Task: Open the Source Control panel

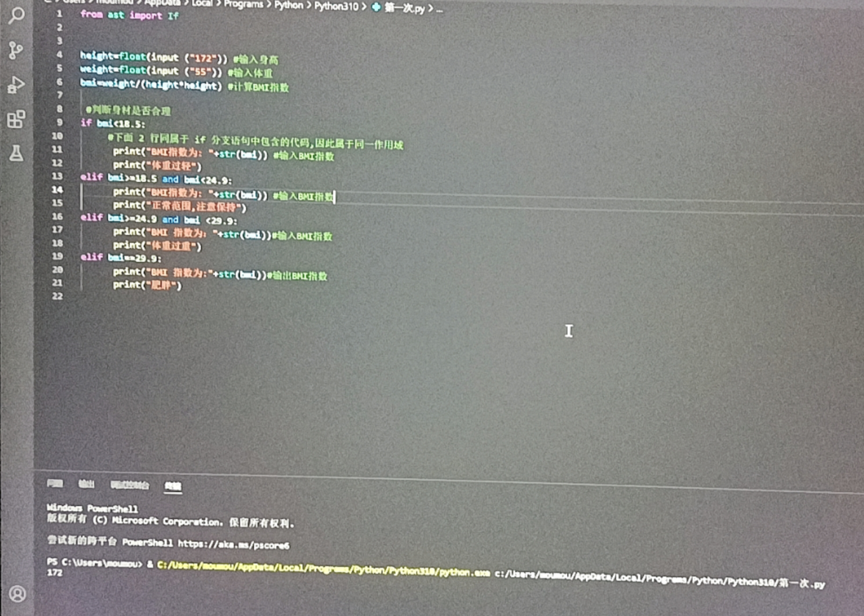Action: click(16, 50)
